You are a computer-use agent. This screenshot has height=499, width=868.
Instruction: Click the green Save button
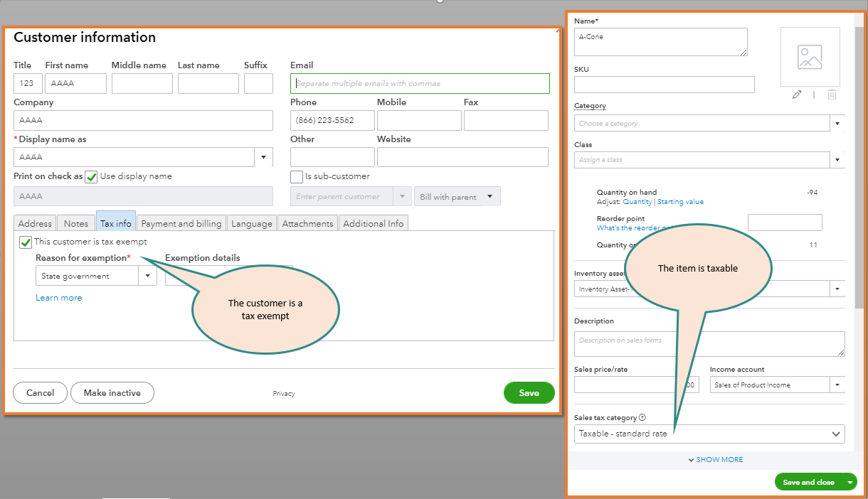pos(529,392)
